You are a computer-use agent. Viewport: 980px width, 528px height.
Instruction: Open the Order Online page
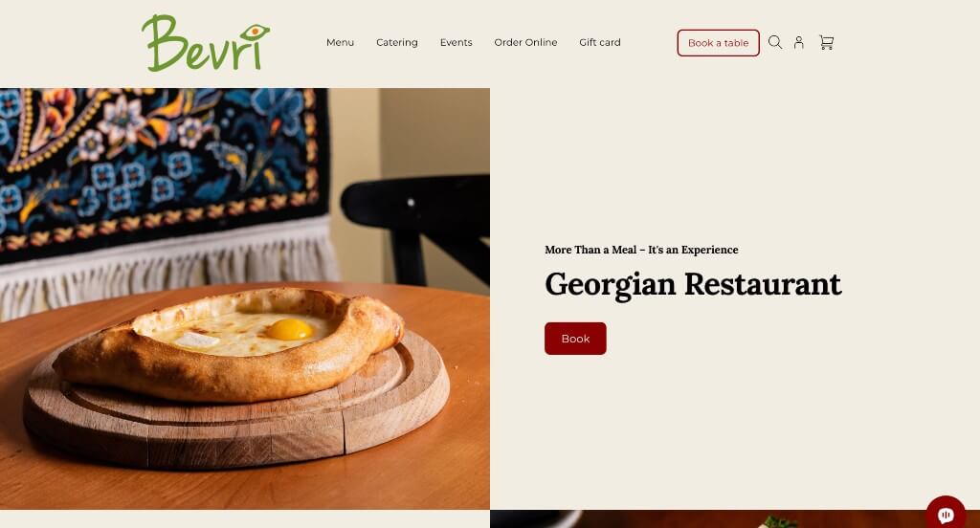pos(525,42)
